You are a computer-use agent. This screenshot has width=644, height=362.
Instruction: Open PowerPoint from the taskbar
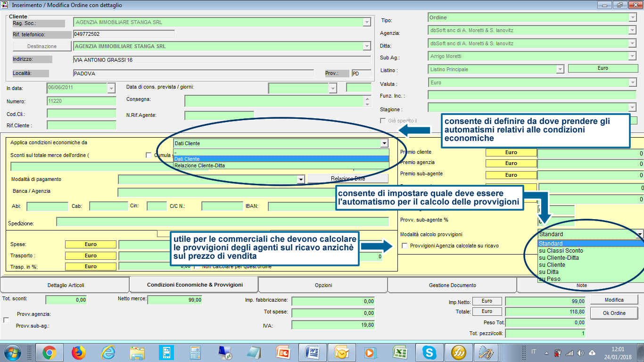(x=283, y=352)
